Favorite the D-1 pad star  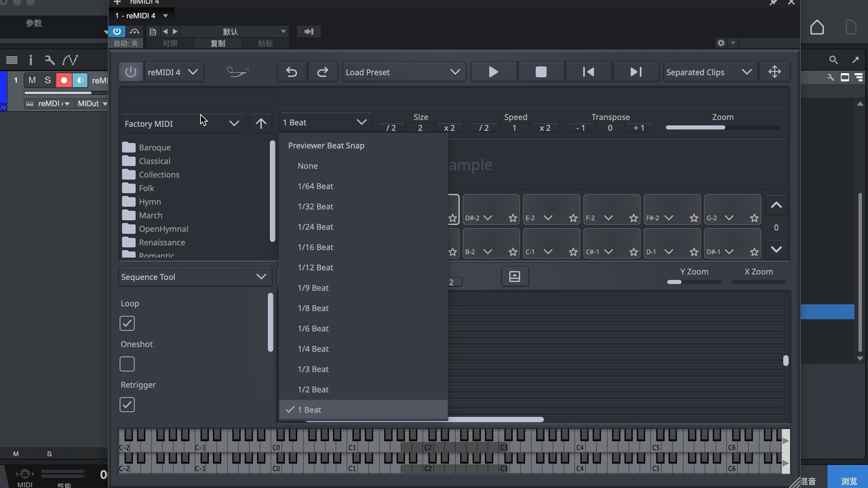[x=694, y=252]
